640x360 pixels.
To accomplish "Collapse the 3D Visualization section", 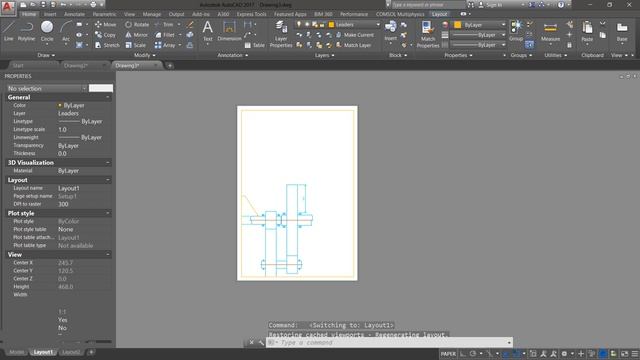I will pyautogui.click(x=108, y=162).
